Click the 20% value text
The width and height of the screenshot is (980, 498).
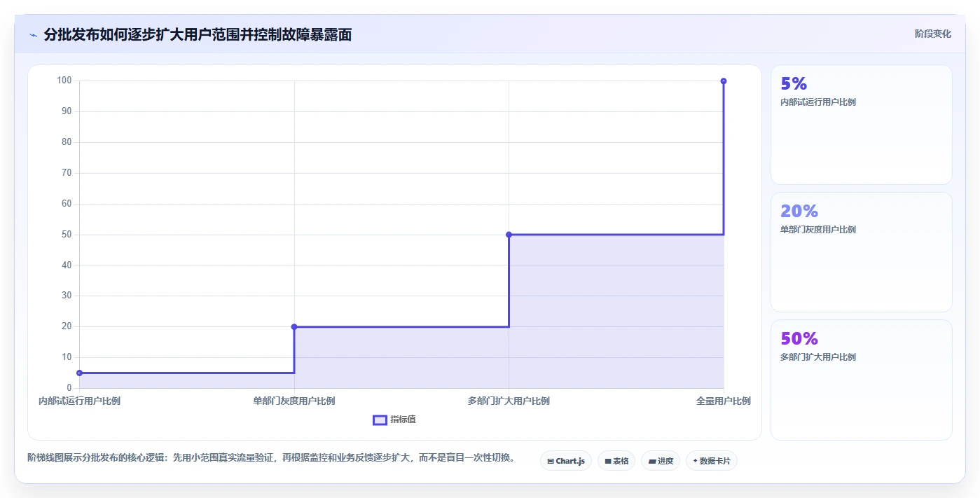[799, 211]
